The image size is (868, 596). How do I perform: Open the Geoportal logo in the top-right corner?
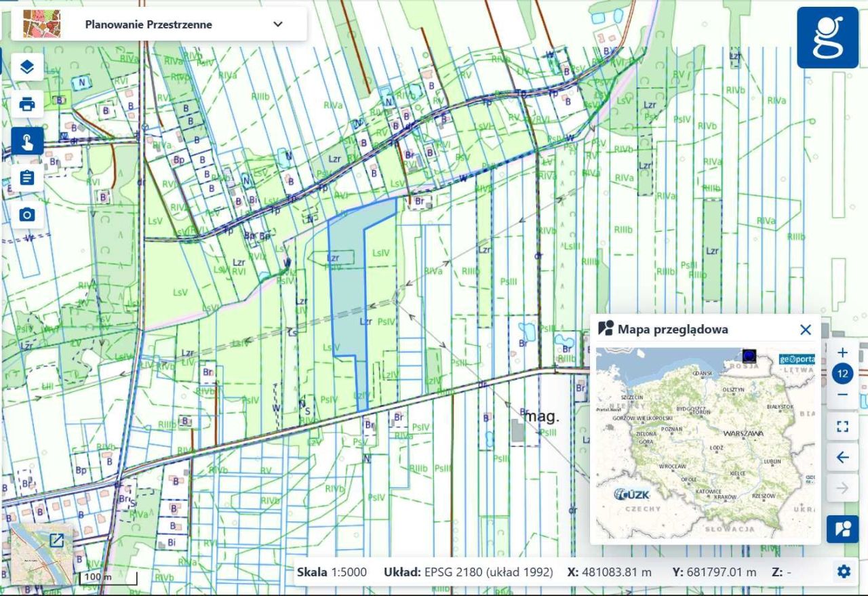(x=828, y=37)
